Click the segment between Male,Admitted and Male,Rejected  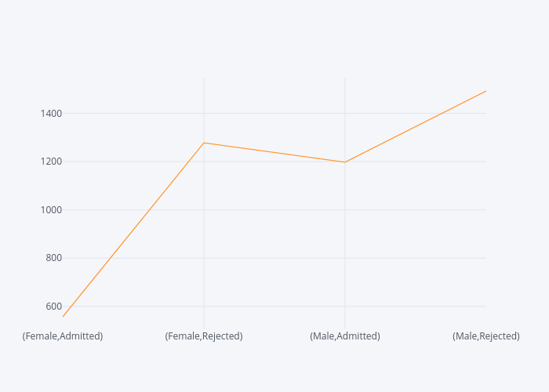416,126
